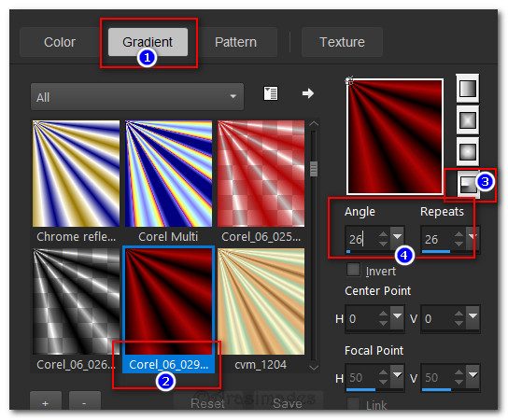Choose the Corel_06_025 gradient thumbnail
Screen dimensions: 508x420
click(261, 174)
